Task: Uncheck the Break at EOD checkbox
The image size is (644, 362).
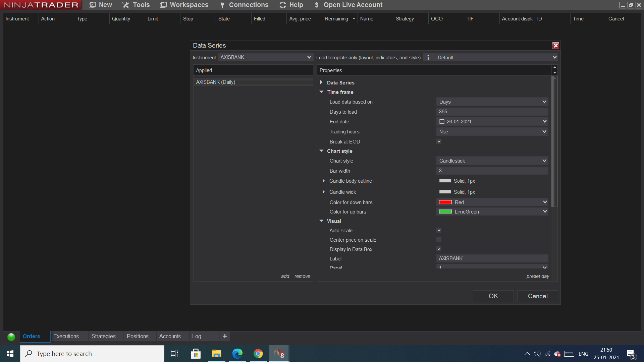Action: (439, 141)
